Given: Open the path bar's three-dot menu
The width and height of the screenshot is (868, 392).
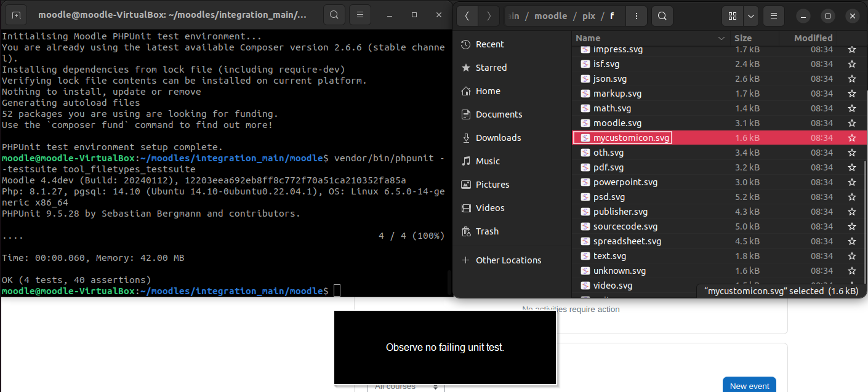Looking at the screenshot, I should tap(636, 16).
